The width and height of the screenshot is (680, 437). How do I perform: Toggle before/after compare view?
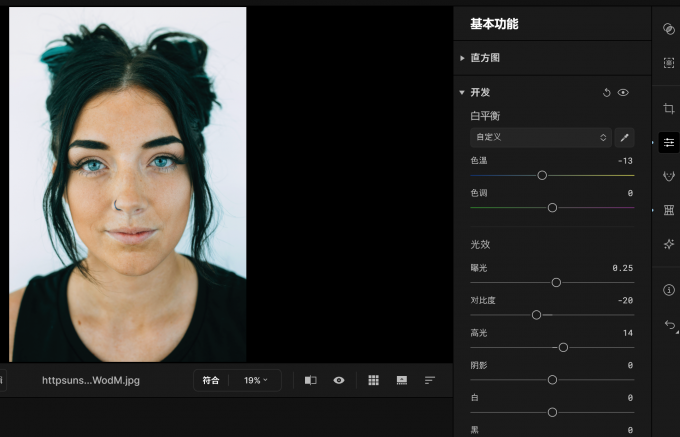tap(311, 380)
